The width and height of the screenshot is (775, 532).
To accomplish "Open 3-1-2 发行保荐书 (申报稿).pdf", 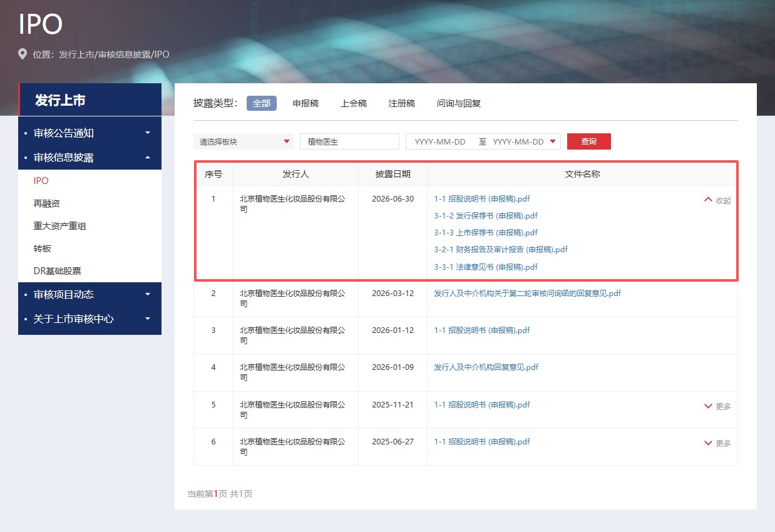I will [x=486, y=216].
